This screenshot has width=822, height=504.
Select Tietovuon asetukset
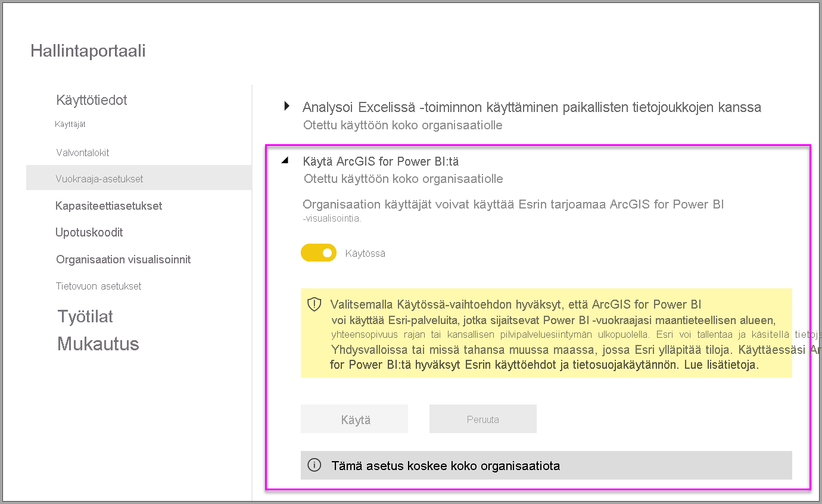[99, 286]
